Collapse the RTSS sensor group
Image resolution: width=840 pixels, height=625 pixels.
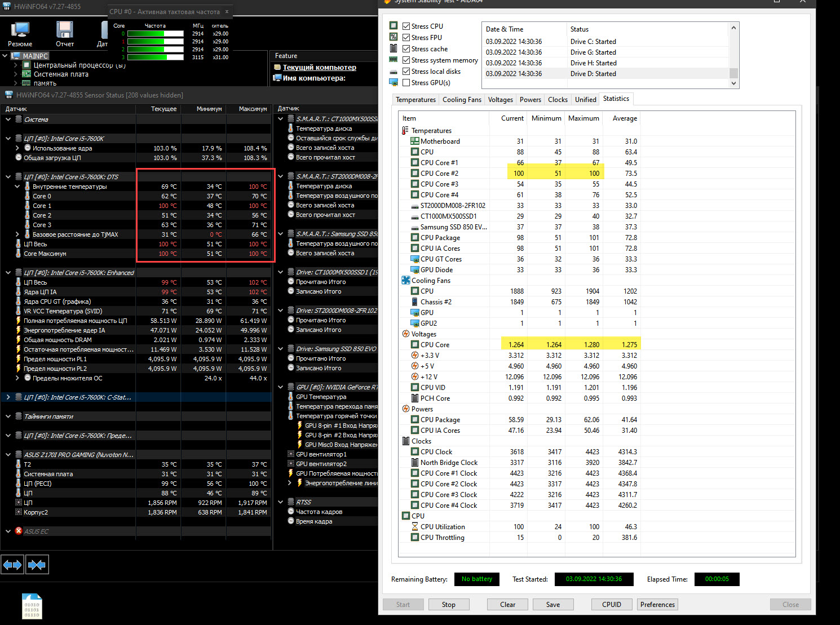click(281, 502)
